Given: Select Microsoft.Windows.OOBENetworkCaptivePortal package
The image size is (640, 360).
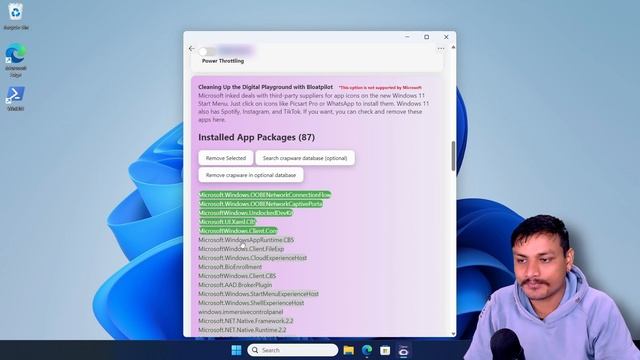Looking at the screenshot, I should 260,204.
